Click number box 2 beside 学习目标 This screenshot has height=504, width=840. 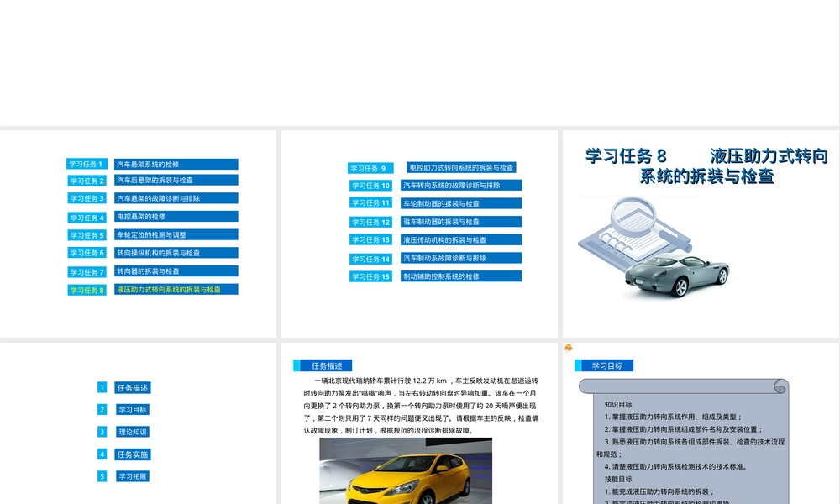[102, 410]
